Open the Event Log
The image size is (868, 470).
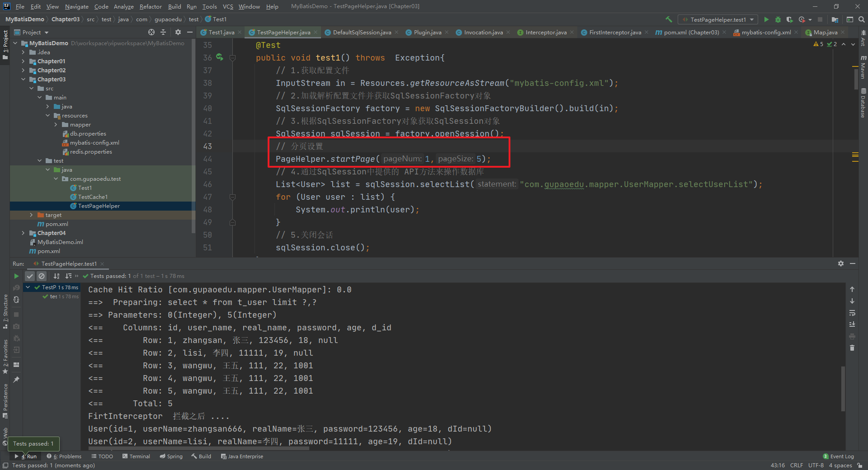(838, 456)
